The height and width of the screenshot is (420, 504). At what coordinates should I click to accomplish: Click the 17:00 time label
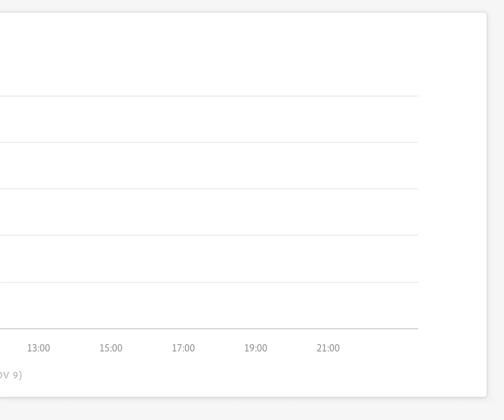click(x=183, y=348)
